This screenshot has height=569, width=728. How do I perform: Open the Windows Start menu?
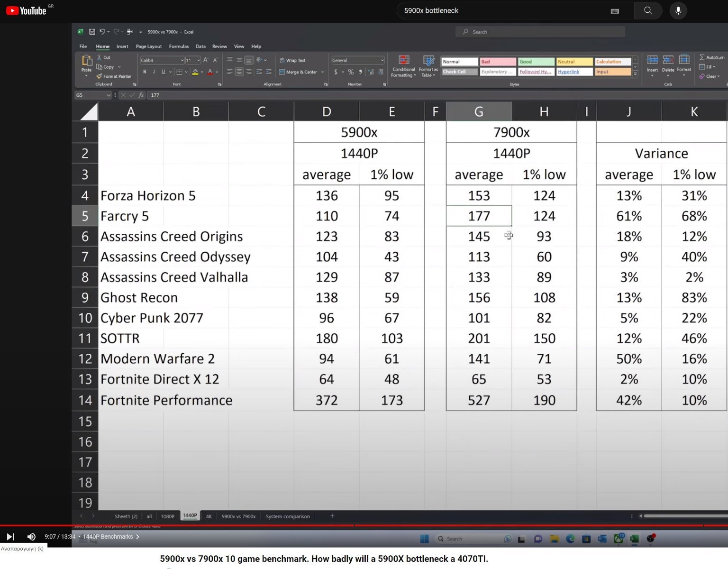tap(424, 539)
